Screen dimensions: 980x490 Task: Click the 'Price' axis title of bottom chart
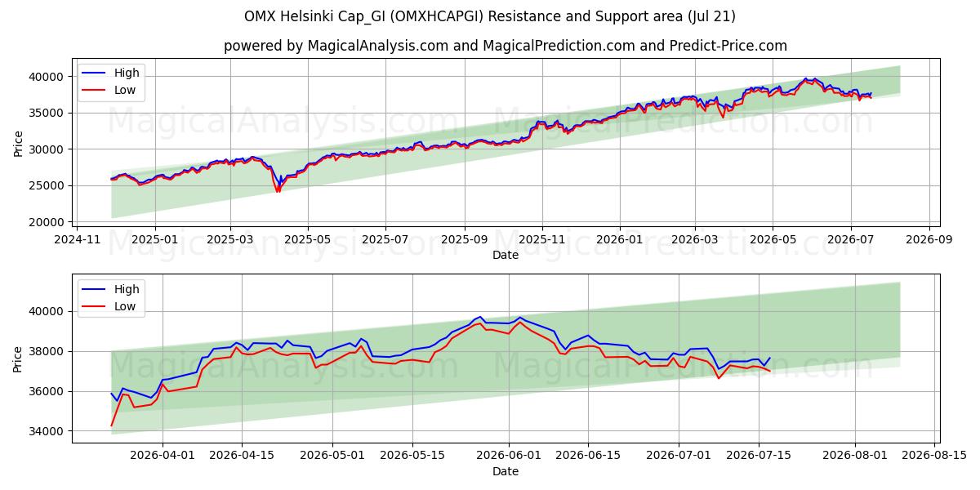(x=19, y=359)
